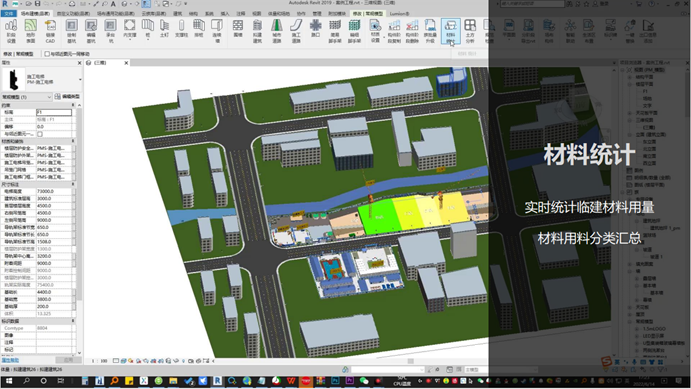Collapse the 尺寸标注 properties section

pyautogui.click(x=73, y=184)
